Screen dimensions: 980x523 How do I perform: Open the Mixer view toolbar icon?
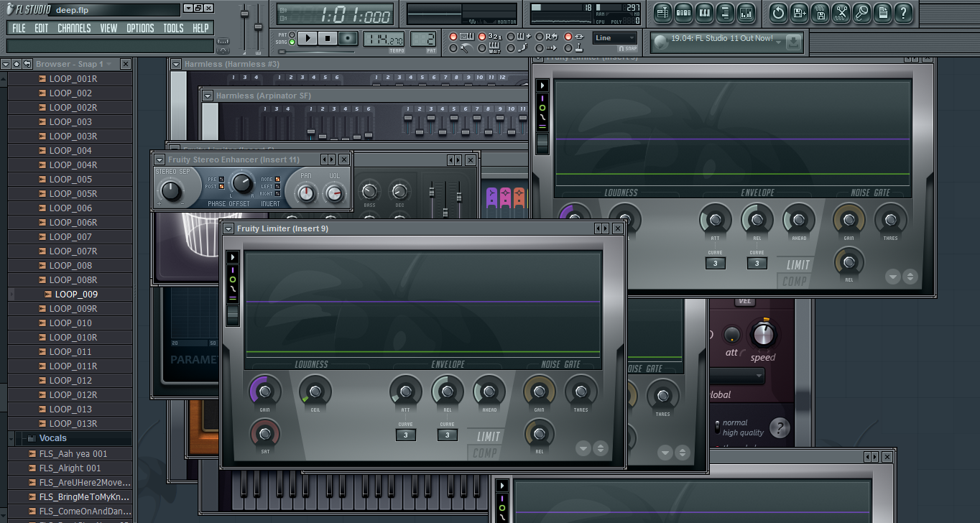tap(746, 12)
